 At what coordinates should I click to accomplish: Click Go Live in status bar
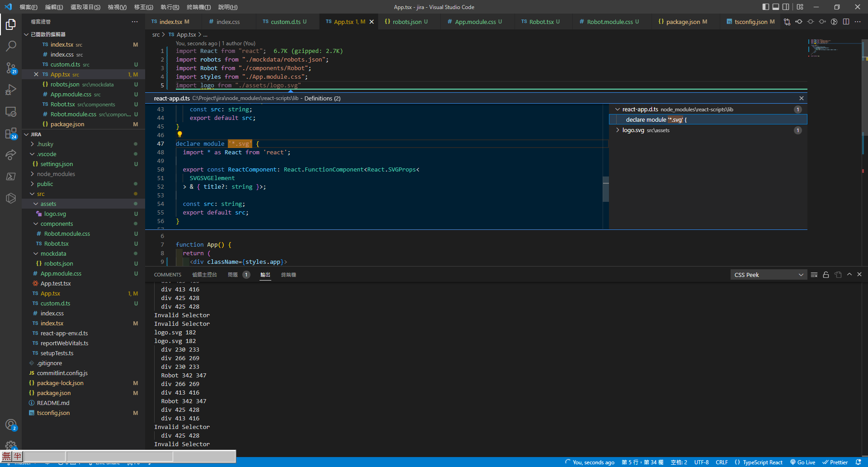802,462
